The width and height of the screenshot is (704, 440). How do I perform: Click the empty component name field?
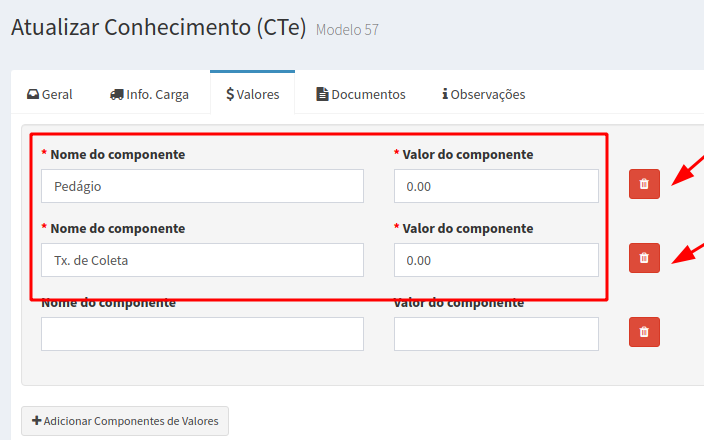pos(202,334)
